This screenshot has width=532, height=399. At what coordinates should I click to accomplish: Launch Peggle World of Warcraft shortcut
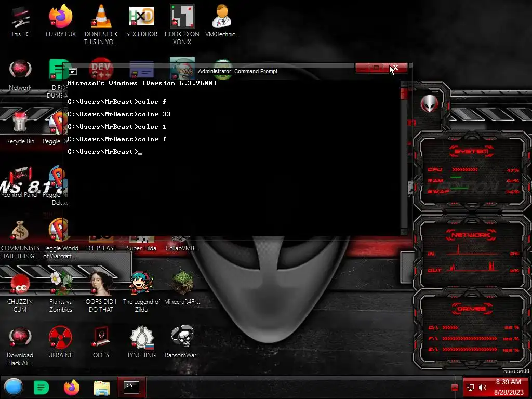click(60, 240)
